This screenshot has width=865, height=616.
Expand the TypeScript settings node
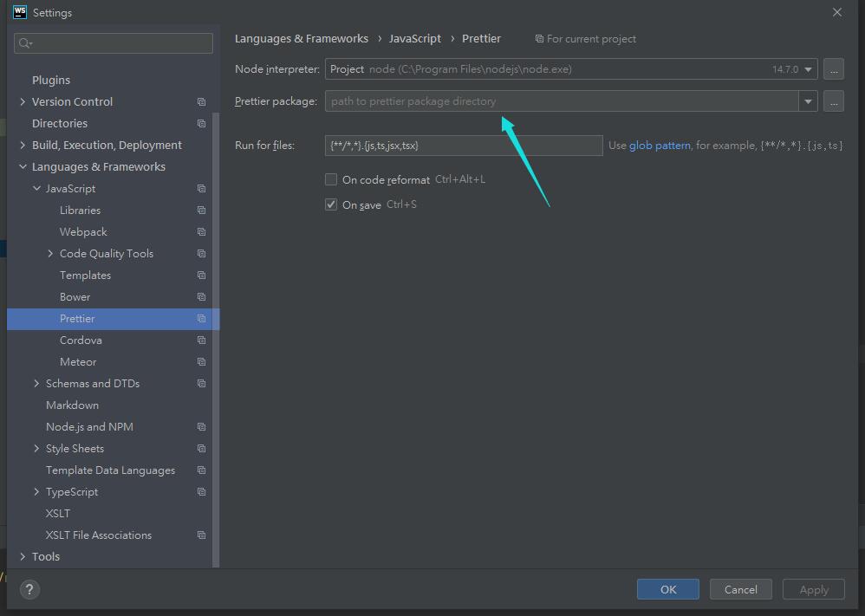point(36,492)
